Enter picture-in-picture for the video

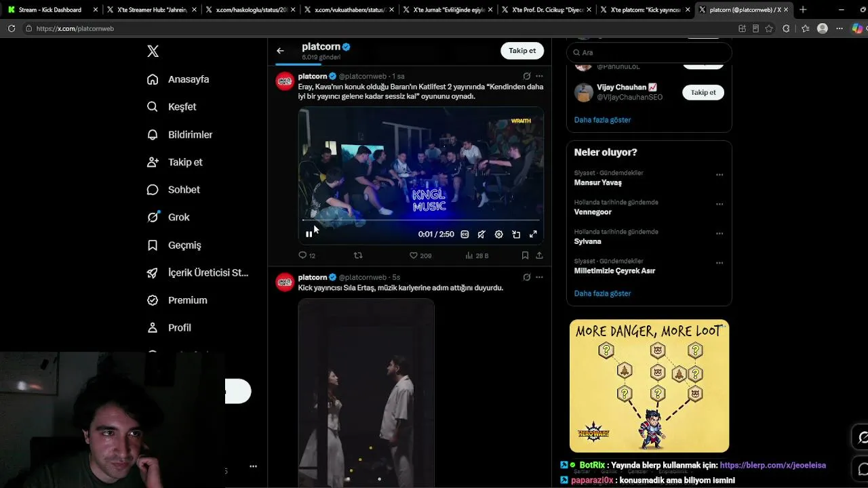(x=516, y=234)
